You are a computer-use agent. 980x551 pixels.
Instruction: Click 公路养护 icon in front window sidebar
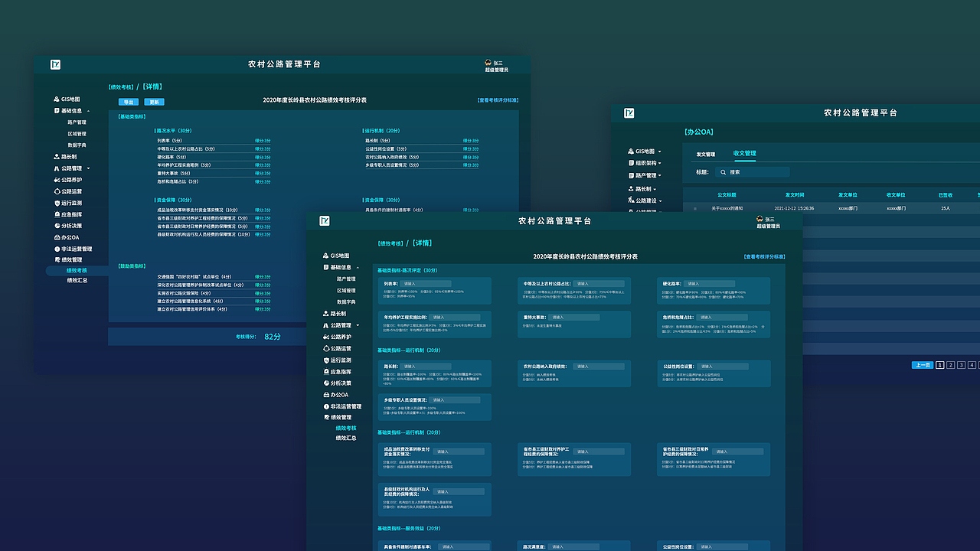325,337
